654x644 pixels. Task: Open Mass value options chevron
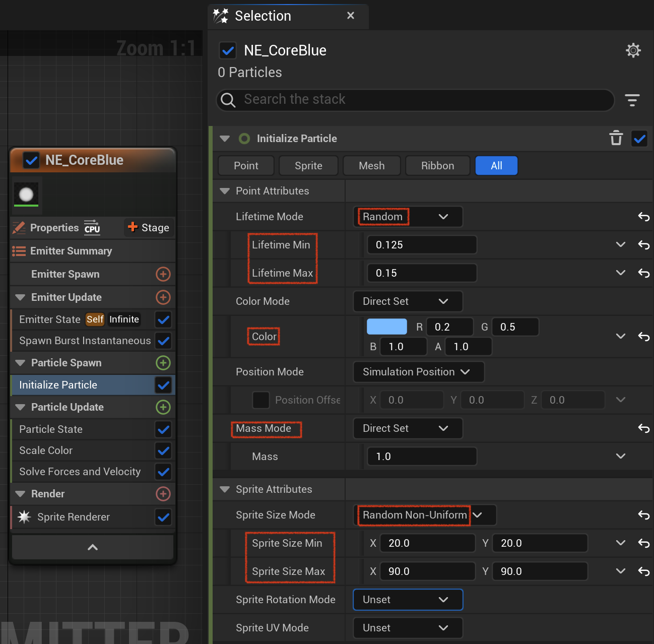pyautogui.click(x=621, y=456)
